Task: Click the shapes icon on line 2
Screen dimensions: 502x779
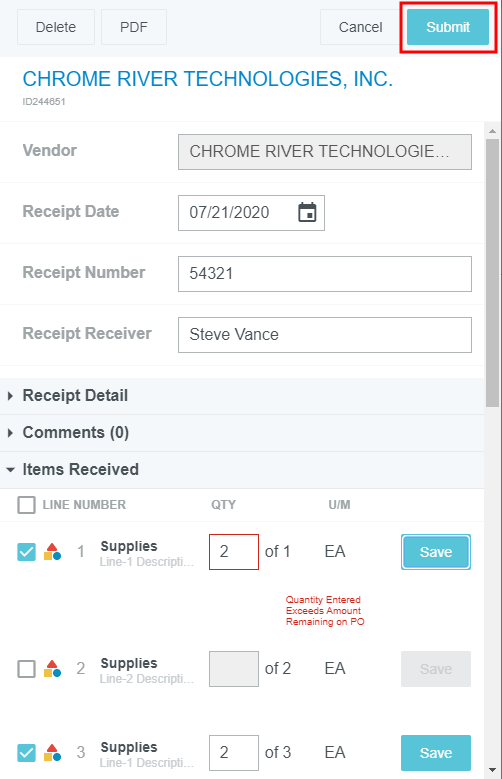Action: coord(53,669)
